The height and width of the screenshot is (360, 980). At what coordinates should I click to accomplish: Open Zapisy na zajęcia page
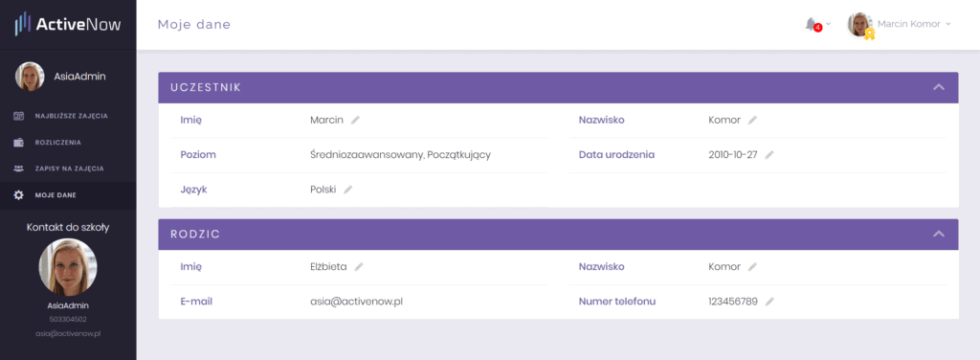pyautogui.click(x=68, y=169)
